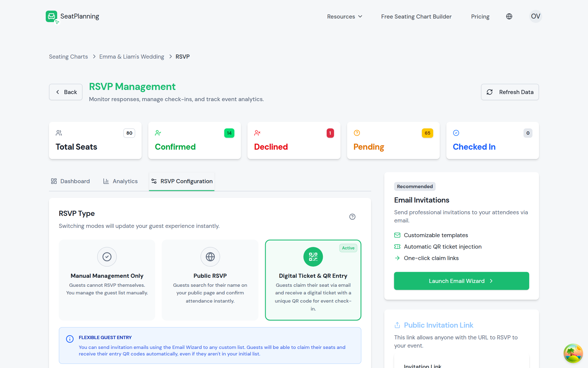Switch to the Dashboard tab
The image size is (588, 368).
[x=70, y=181]
